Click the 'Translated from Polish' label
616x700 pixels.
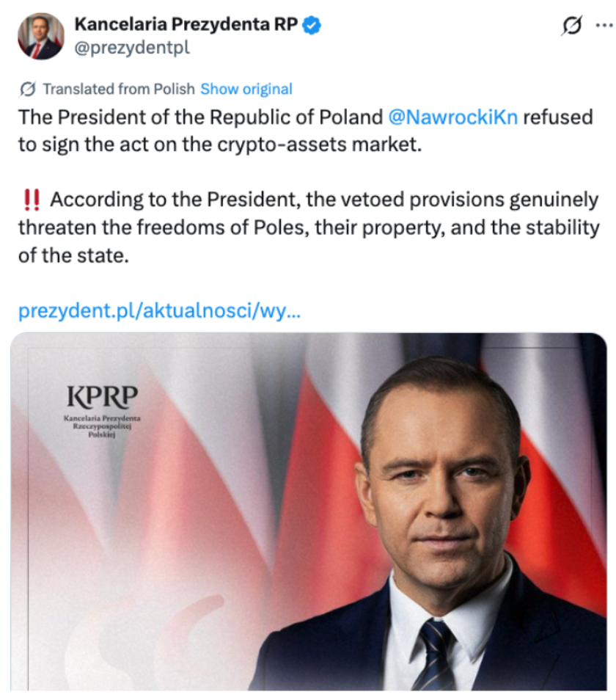click(119, 90)
